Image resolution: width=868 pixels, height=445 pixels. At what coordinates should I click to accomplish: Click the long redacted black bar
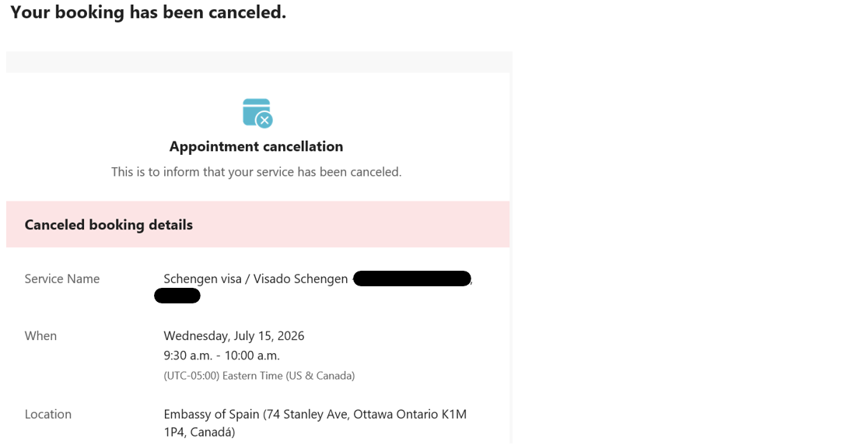[x=412, y=279]
